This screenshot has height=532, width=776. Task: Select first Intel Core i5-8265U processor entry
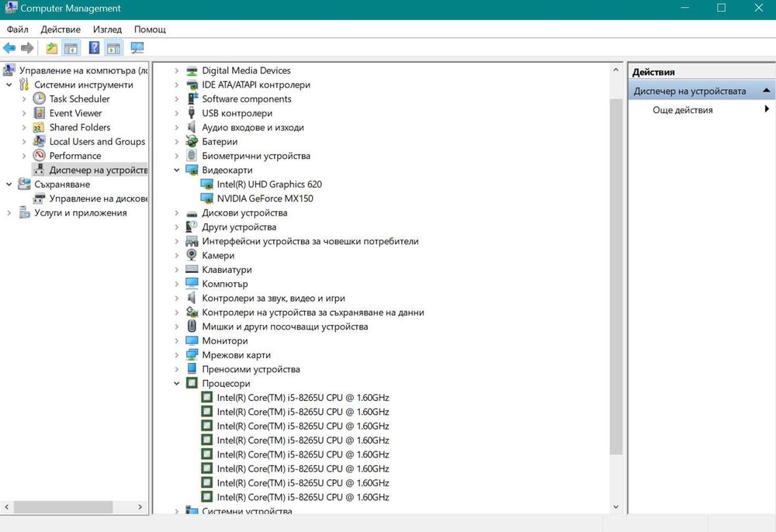tap(303, 398)
